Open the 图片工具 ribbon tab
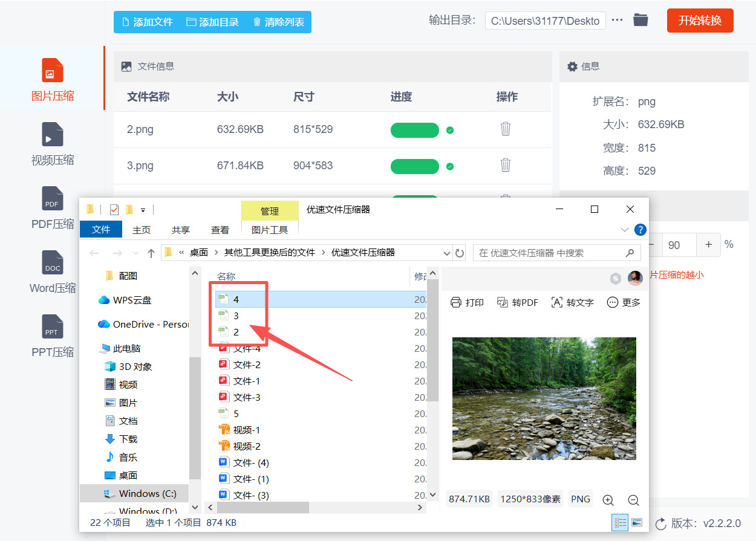 coord(270,230)
